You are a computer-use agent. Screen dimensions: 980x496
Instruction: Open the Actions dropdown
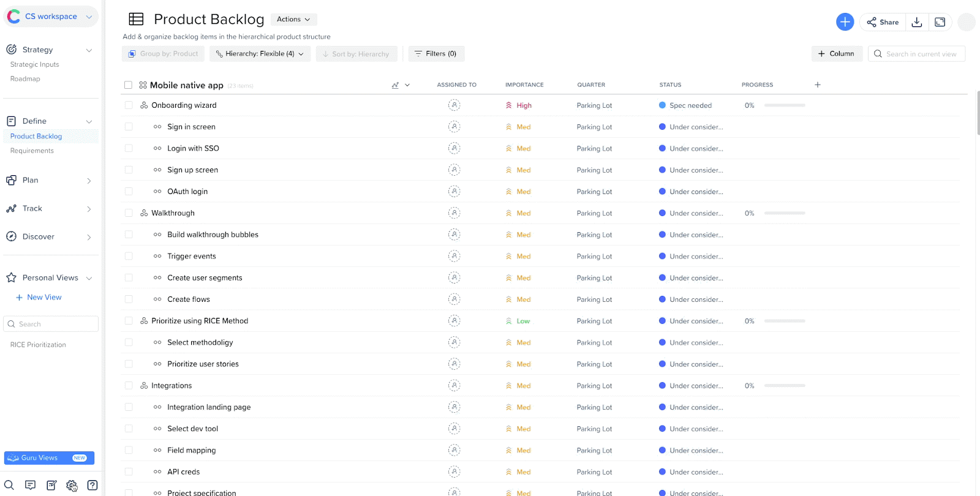click(x=293, y=20)
